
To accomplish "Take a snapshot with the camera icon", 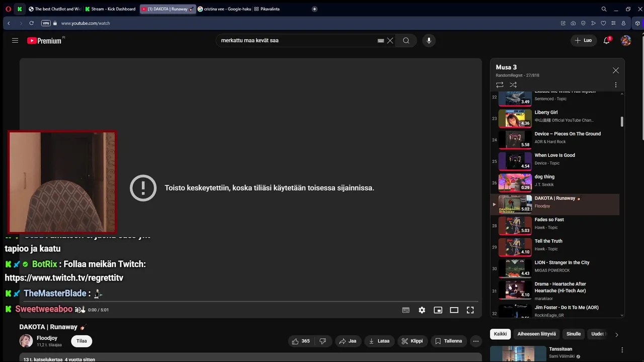I will pyautogui.click(x=573, y=23).
